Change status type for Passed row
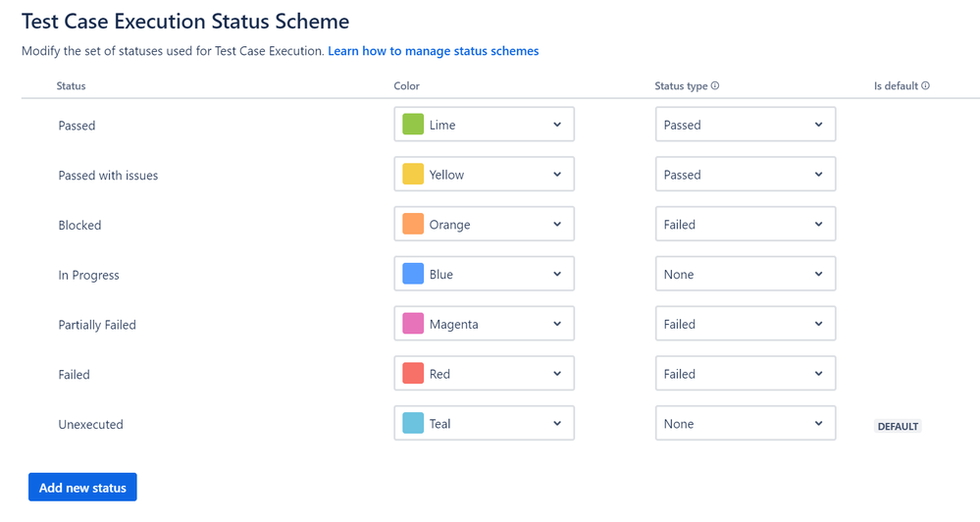Image resolution: width=980 pixels, height=522 pixels. tap(745, 125)
